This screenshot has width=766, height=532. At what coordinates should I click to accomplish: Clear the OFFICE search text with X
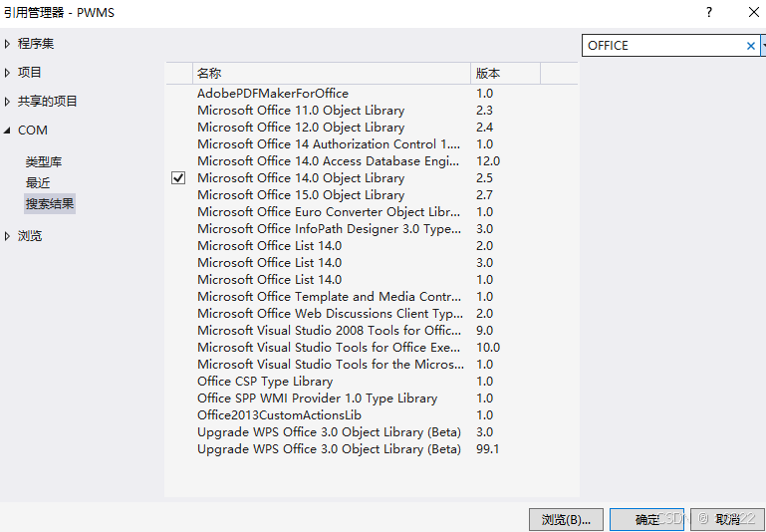750,46
